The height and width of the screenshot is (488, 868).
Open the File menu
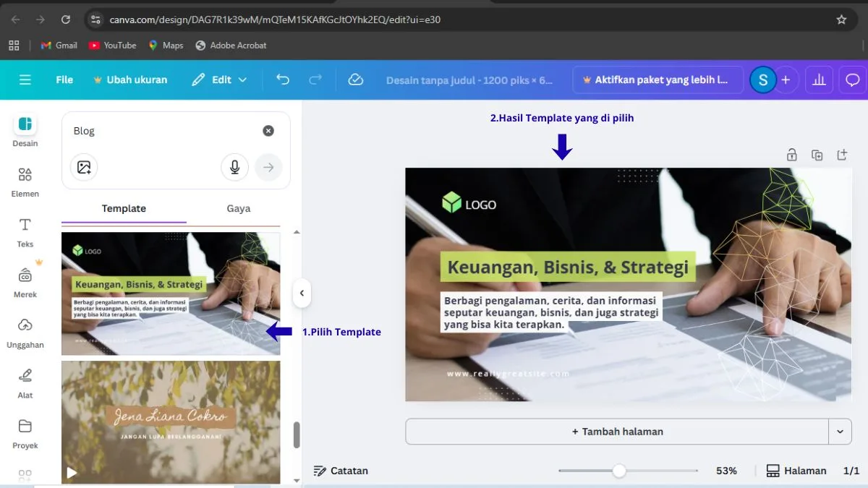click(x=64, y=80)
